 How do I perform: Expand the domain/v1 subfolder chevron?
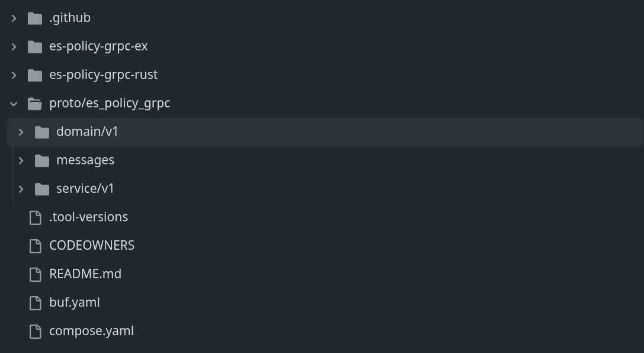tap(21, 132)
